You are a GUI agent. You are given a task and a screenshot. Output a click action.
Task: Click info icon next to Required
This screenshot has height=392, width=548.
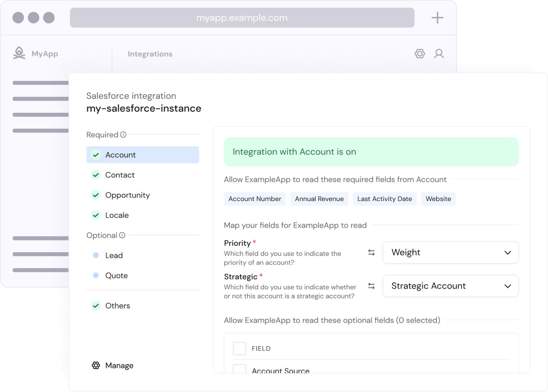point(123,135)
